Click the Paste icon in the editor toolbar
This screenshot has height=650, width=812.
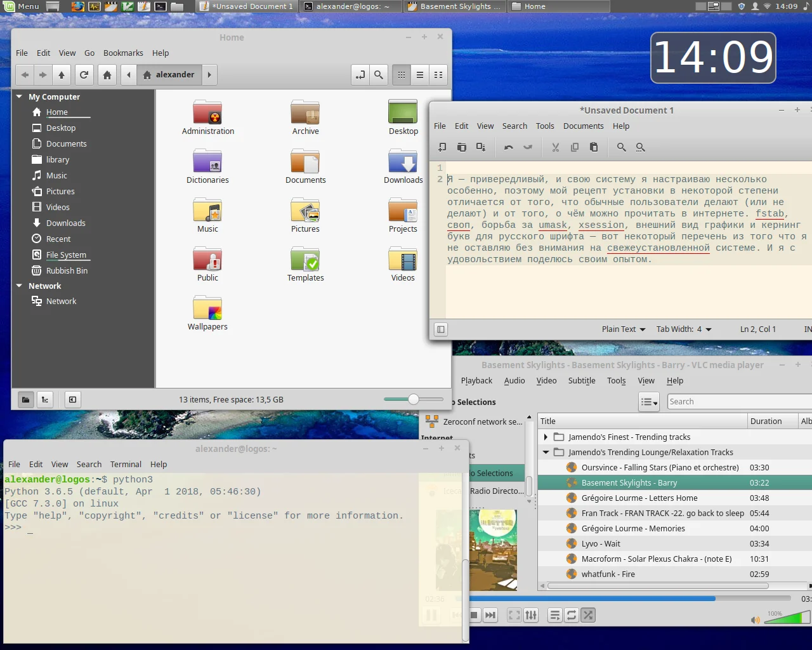click(x=594, y=147)
